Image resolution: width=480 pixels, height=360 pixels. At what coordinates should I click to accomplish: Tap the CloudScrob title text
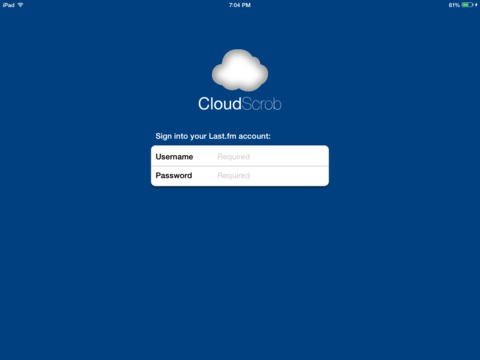click(240, 104)
